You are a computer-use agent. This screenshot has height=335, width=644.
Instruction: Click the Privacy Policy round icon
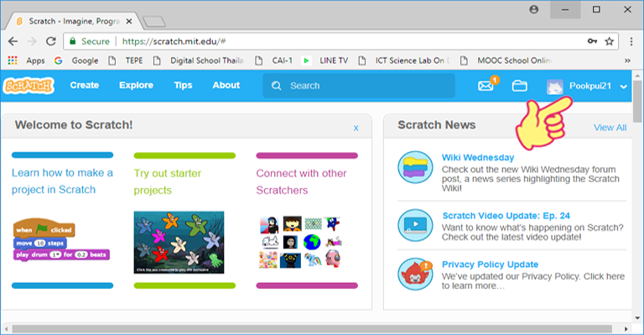coord(415,274)
